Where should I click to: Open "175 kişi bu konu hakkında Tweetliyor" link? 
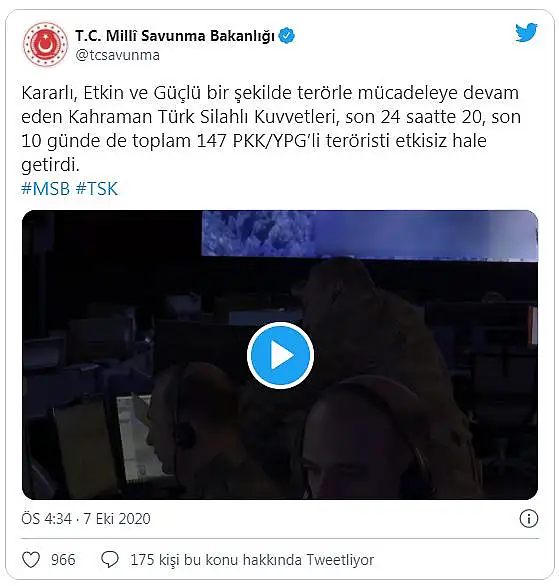click(x=252, y=560)
